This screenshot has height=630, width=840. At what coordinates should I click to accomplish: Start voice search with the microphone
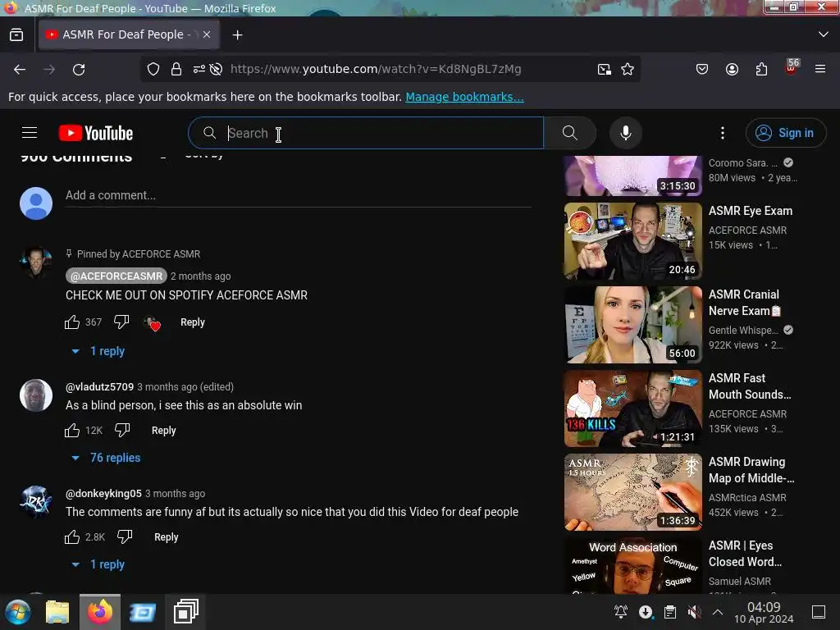point(625,133)
